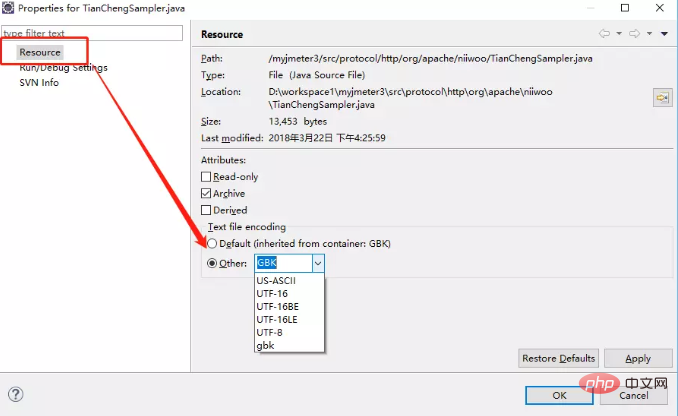Close the Properties dialog
Image resolution: width=678 pixels, height=416 pixels.
click(659, 8)
